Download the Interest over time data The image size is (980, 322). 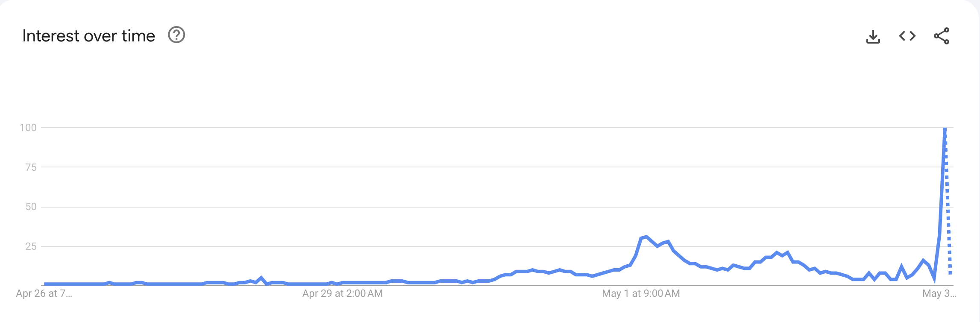pyautogui.click(x=874, y=36)
